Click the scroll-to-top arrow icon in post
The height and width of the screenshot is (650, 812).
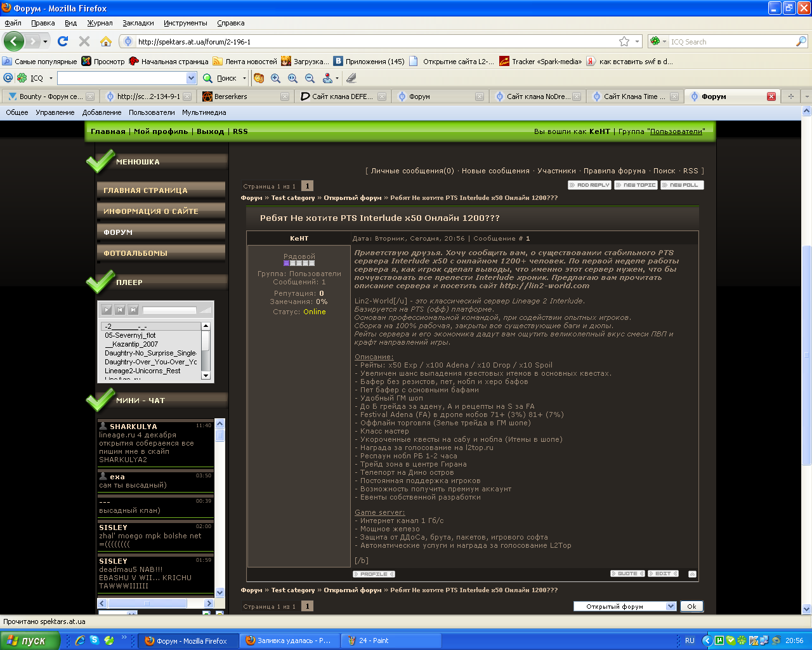pos(692,574)
